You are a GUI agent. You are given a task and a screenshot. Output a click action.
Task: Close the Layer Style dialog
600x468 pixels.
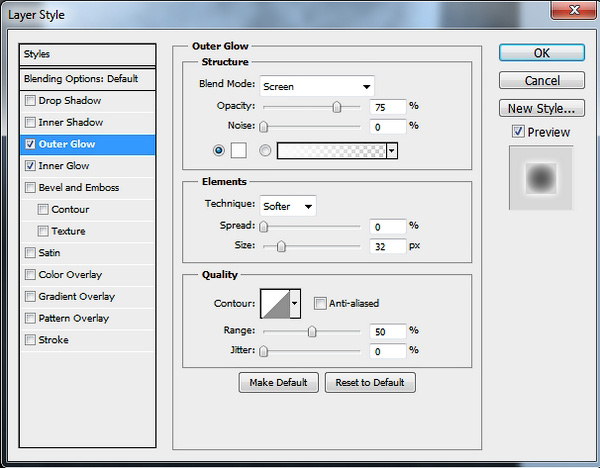click(574, 10)
